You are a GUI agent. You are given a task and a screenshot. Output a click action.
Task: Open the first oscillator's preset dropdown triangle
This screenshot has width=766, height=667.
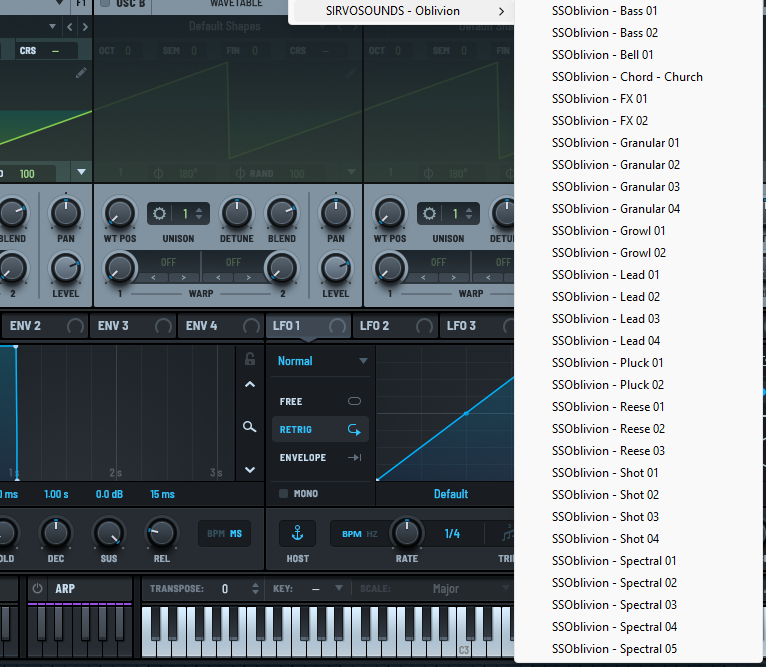tap(52, 26)
